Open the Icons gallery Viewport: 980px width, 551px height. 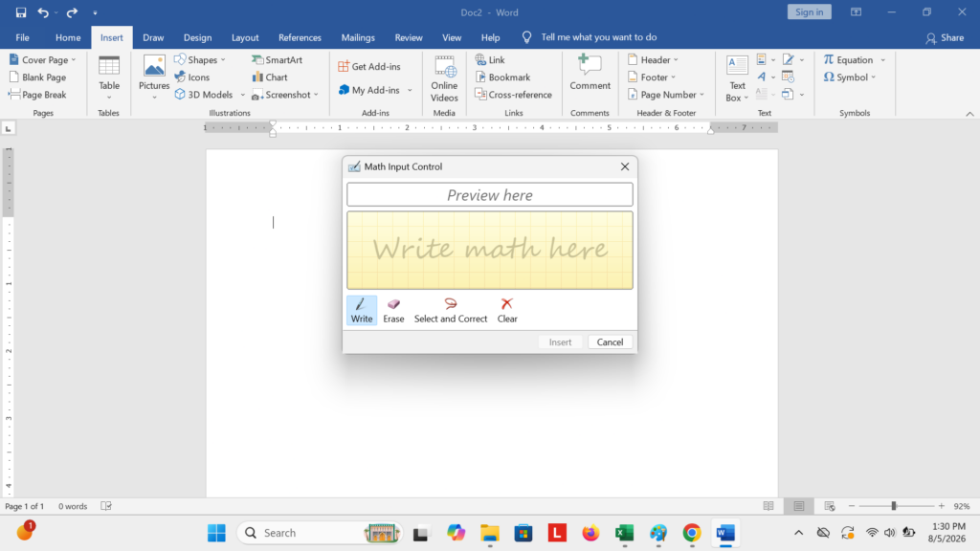pos(192,77)
